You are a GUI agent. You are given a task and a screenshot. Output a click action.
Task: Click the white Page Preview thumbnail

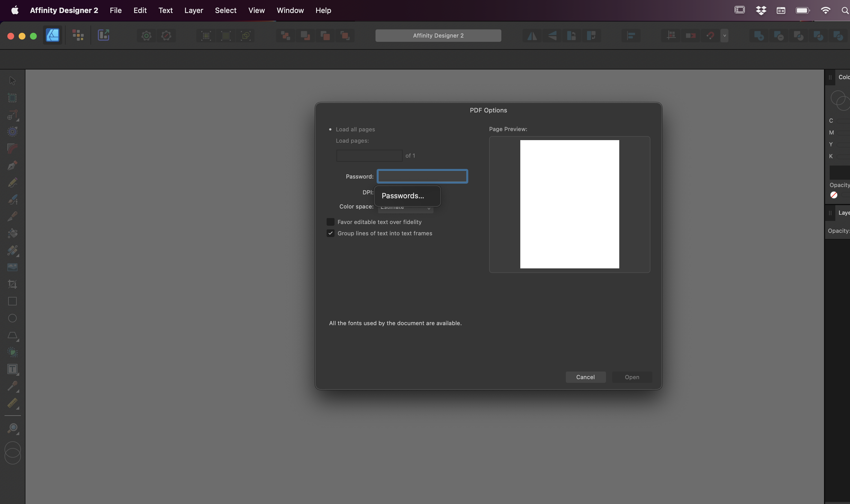569,204
